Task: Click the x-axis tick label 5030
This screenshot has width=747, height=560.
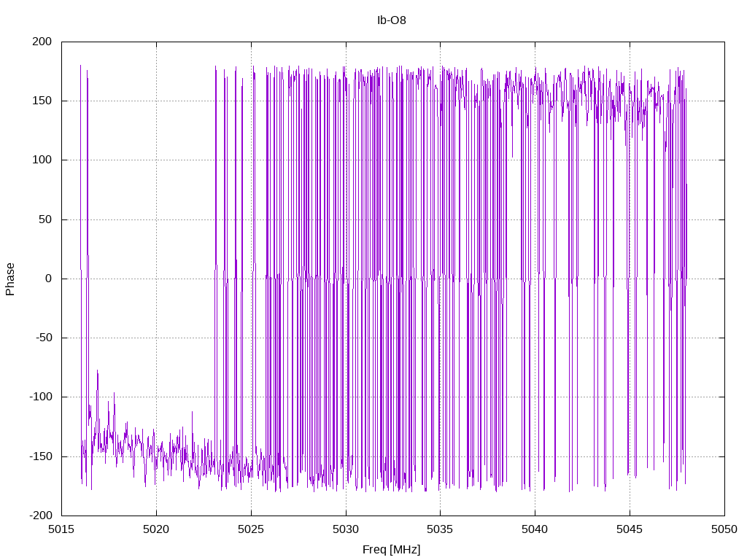Action: click(346, 529)
